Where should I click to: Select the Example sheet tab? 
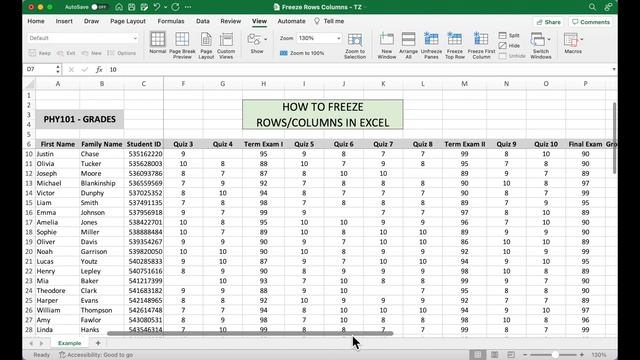69,343
